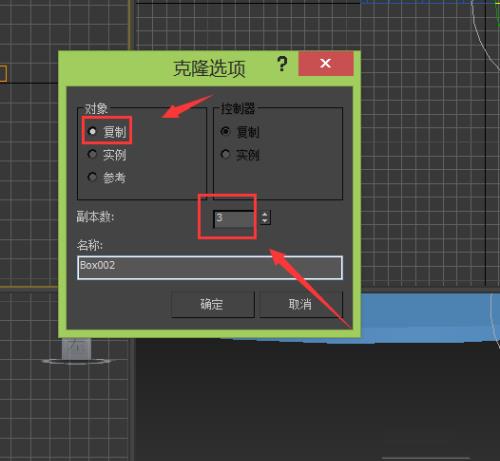Close the 克隆选项 dialog

coord(326,64)
